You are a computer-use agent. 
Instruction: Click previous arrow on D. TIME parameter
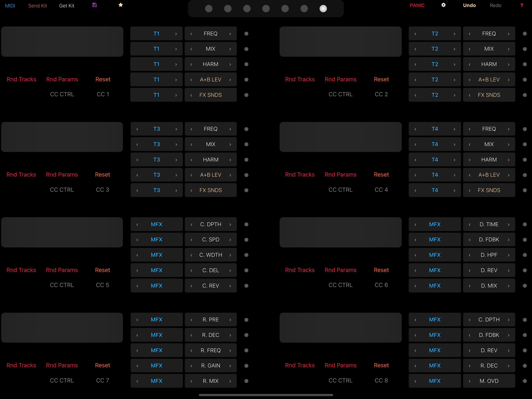pyautogui.click(x=469, y=224)
